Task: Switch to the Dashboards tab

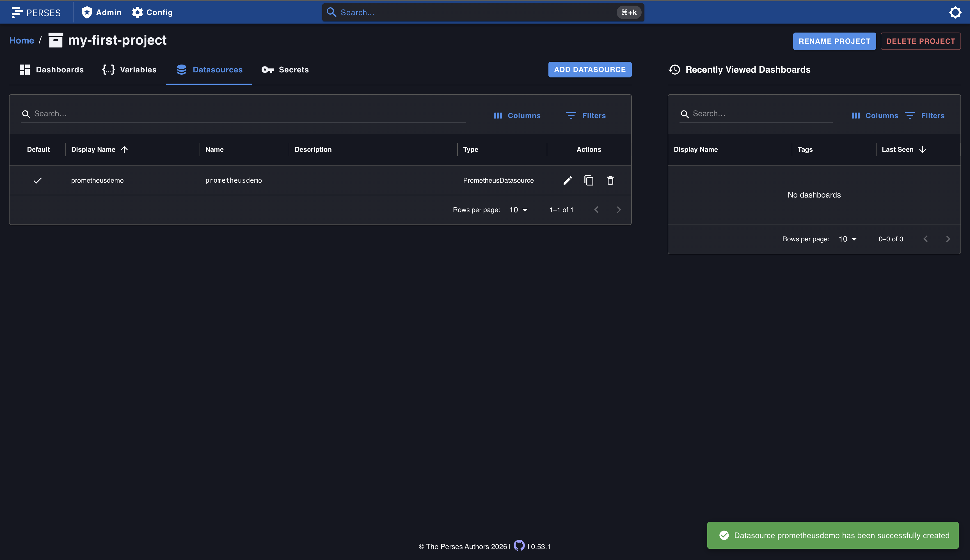Action: click(52, 70)
